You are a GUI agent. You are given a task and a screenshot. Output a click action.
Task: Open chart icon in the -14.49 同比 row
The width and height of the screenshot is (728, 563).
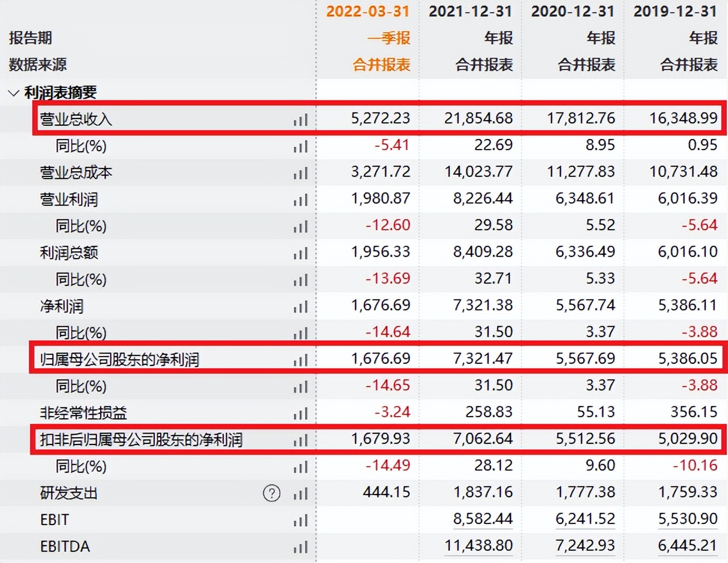[301, 467]
